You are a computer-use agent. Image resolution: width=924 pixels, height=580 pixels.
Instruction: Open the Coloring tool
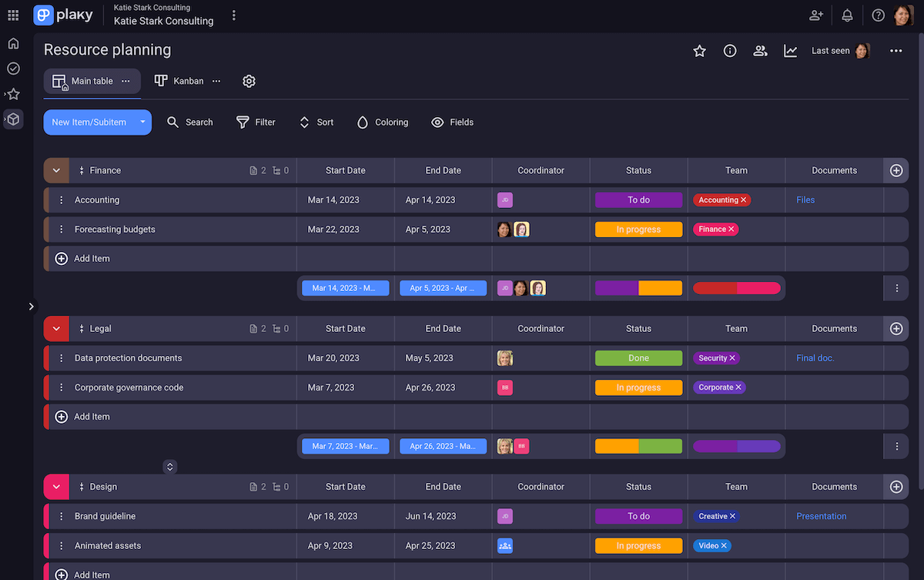click(x=382, y=122)
